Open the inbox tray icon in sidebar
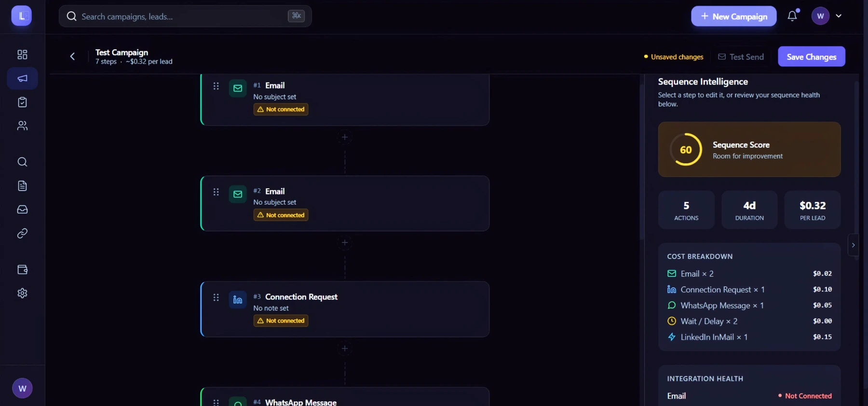Screen dimensions: 868x406 [x=22, y=210]
